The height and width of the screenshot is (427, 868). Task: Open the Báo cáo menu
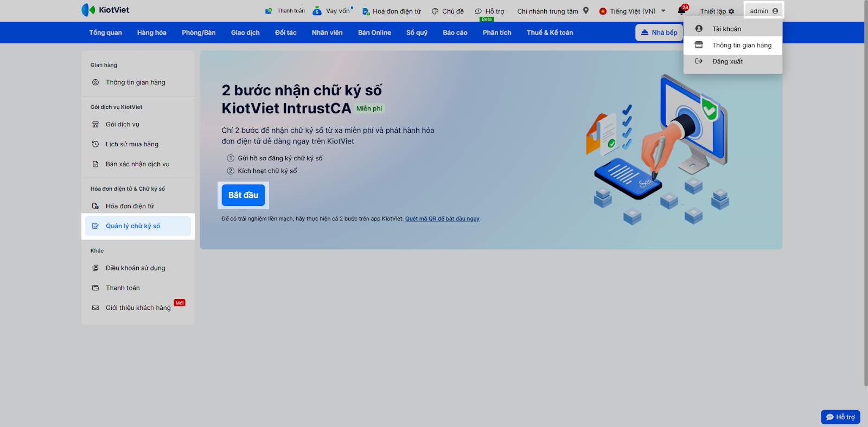tap(455, 33)
